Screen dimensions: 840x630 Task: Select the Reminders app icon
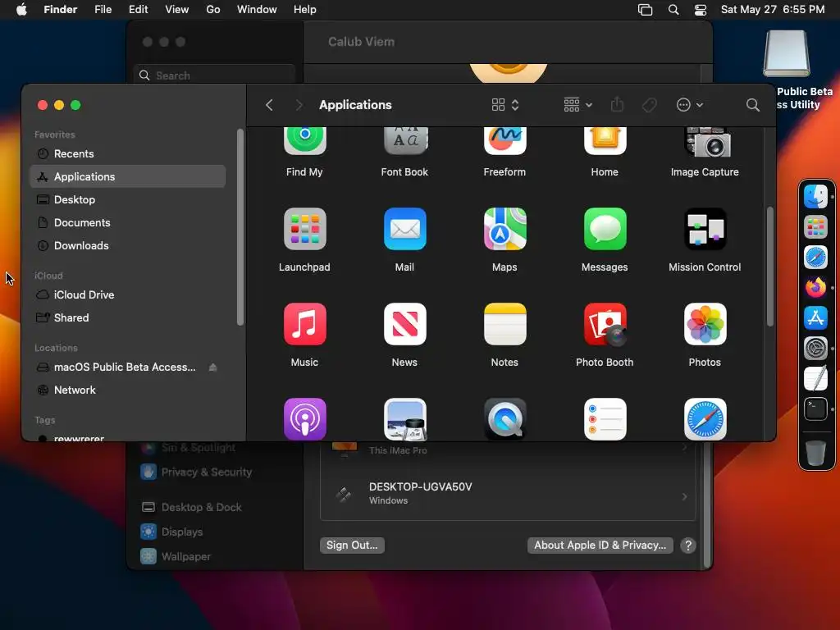click(605, 419)
